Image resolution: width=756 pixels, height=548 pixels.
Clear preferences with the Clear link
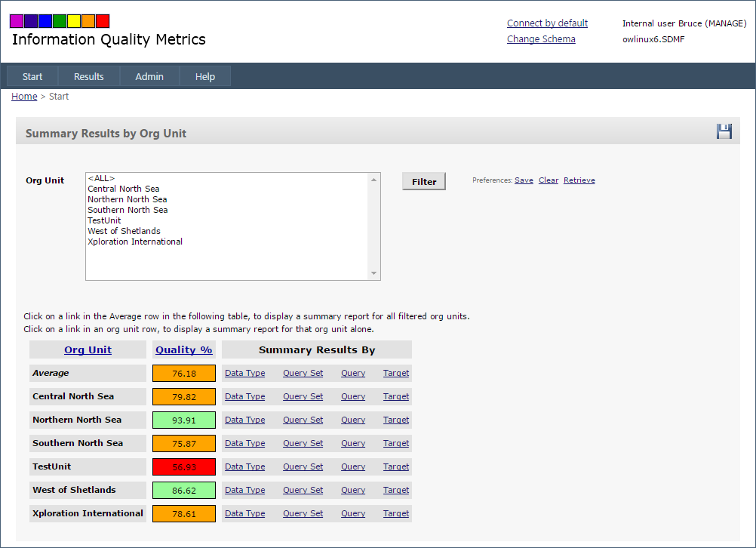(549, 180)
